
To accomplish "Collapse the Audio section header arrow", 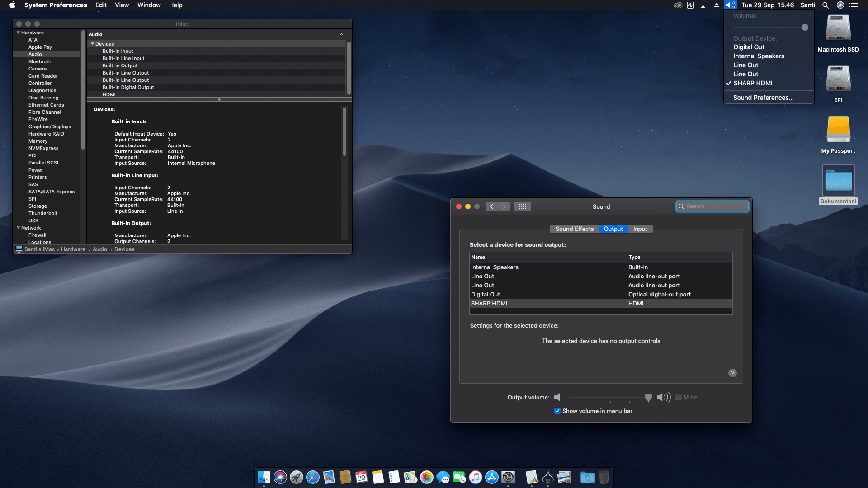I will pos(342,34).
